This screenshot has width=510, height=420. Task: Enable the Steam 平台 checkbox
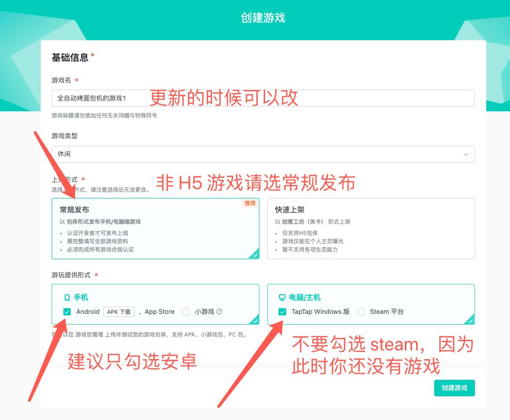pos(360,312)
